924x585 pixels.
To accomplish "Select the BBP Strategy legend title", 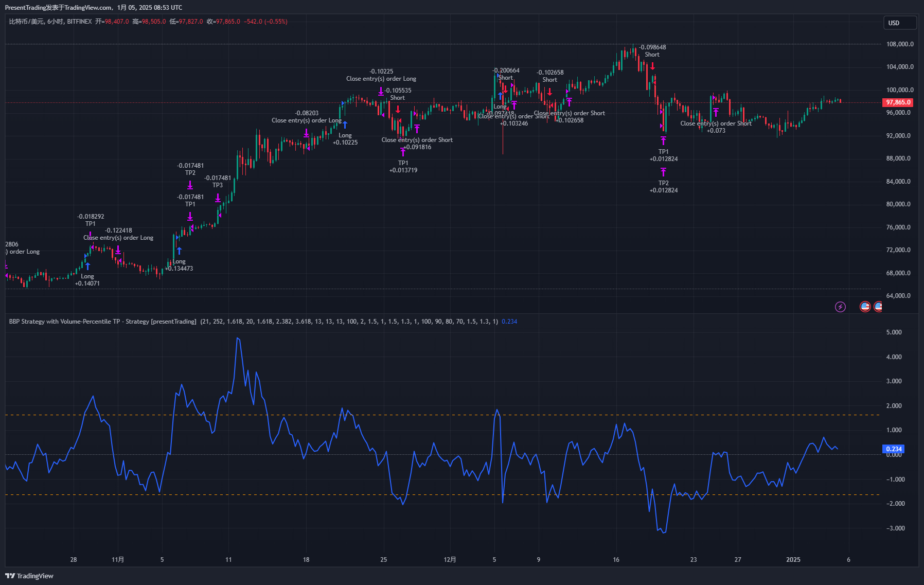I will coord(102,322).
